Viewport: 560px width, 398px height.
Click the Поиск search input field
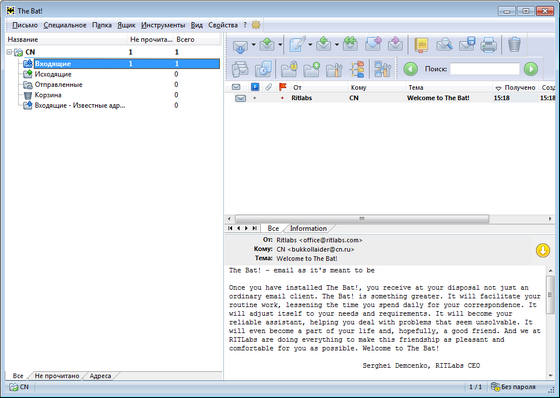point(485,69)
